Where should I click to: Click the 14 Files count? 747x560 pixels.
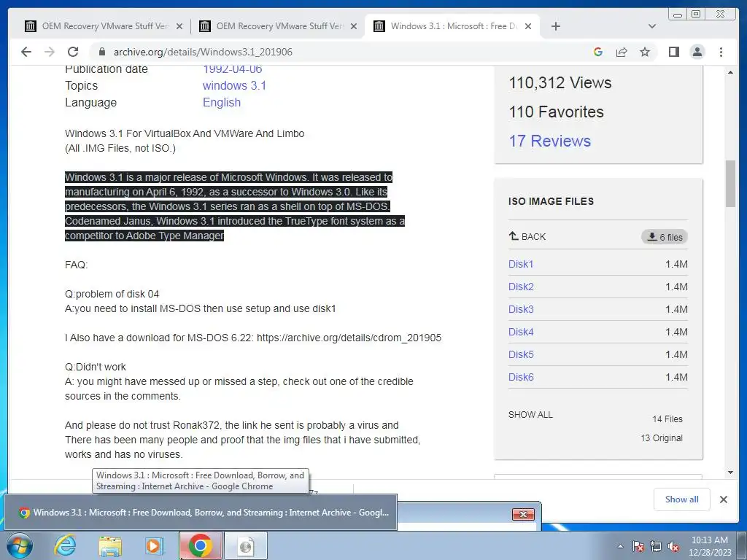pos(667,419)
